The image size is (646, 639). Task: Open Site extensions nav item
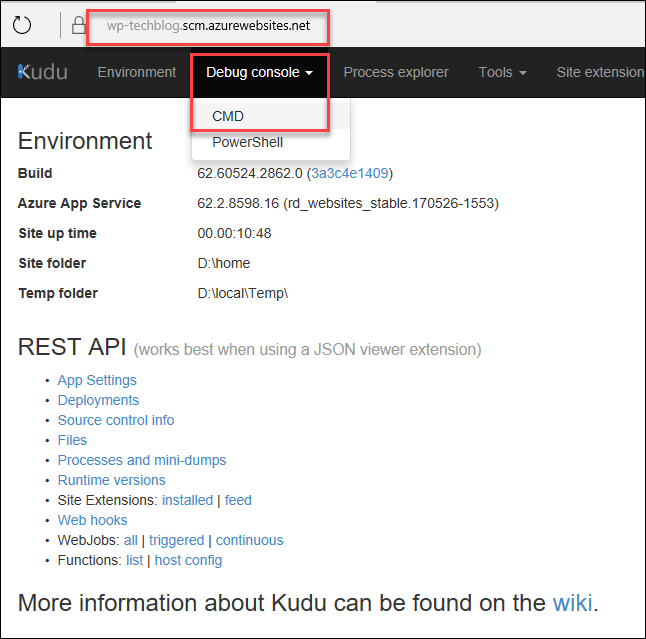point(601,72)
